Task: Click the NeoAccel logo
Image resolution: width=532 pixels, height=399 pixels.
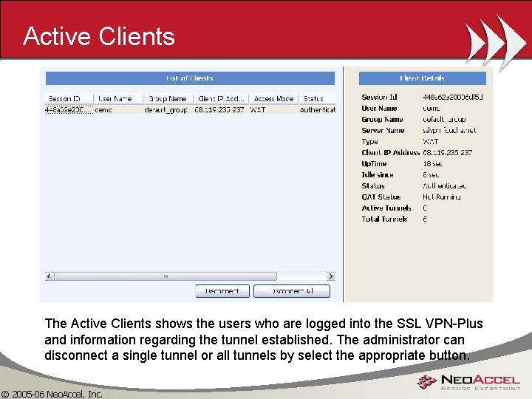Action: coord(469,382)
